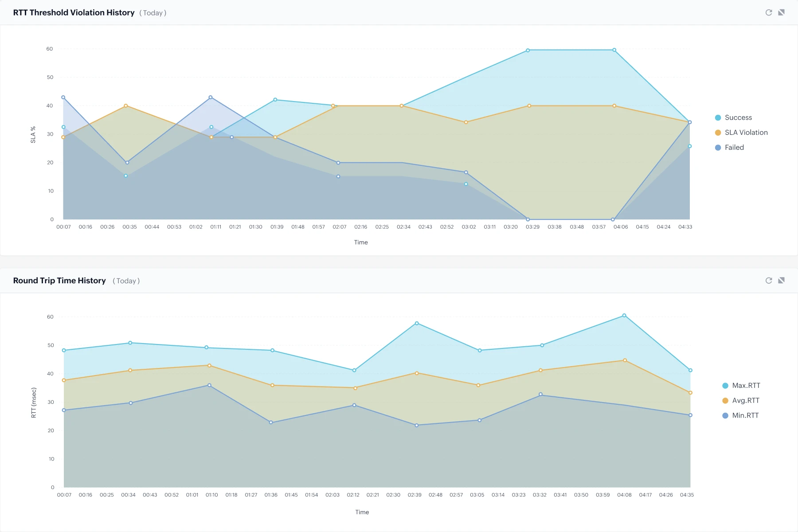Open Round Trip Time History in expanded view
Viewport: 798px width, 532px height.
[782, 281]
